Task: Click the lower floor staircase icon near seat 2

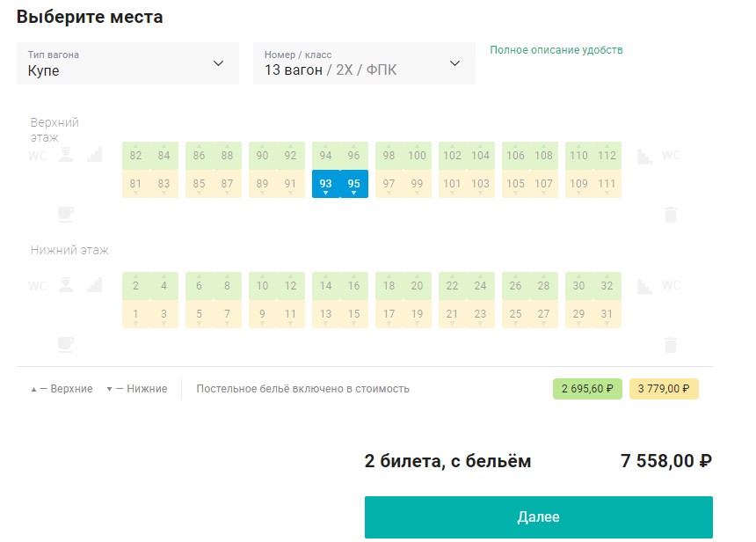Action: pos(95,285)
